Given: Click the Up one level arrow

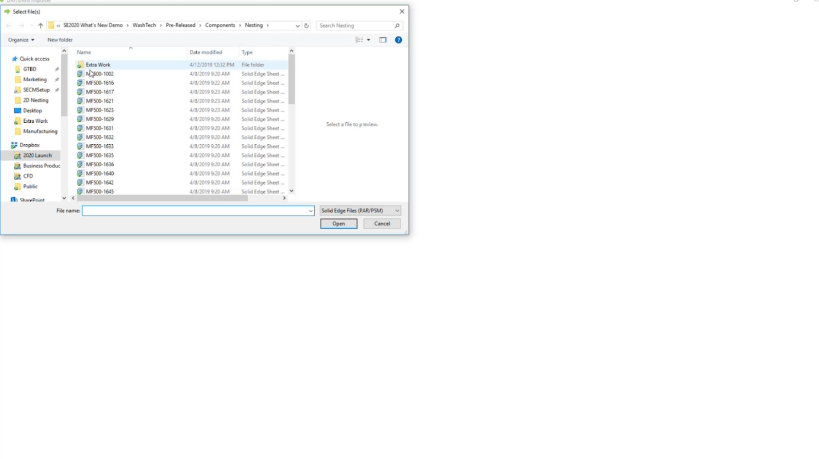Looking at the screenshot, I should (40, 26).
